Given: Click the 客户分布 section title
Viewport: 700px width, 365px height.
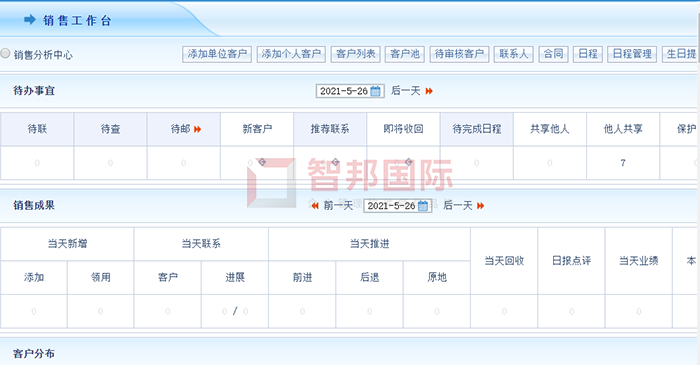Looking at the screenshot, I should tap(34, 353).
